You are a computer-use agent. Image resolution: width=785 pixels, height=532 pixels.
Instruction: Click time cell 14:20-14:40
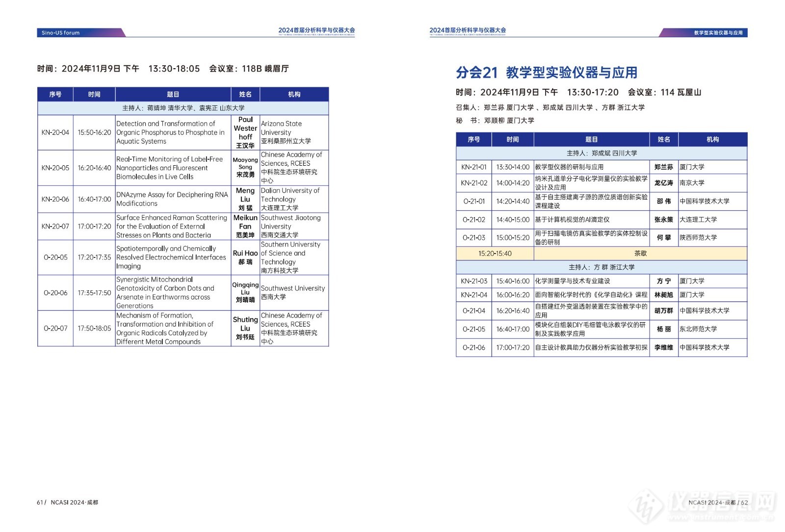point(513,201)
